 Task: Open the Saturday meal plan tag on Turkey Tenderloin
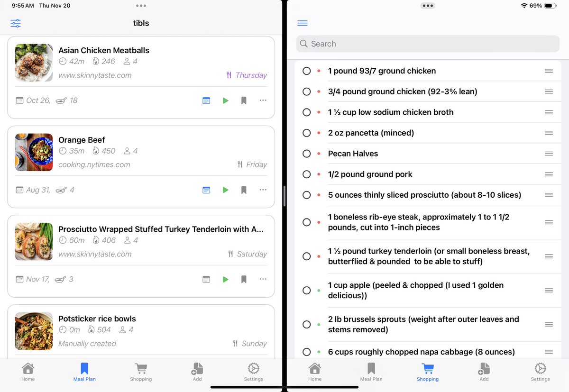click(x=248, y=254)
